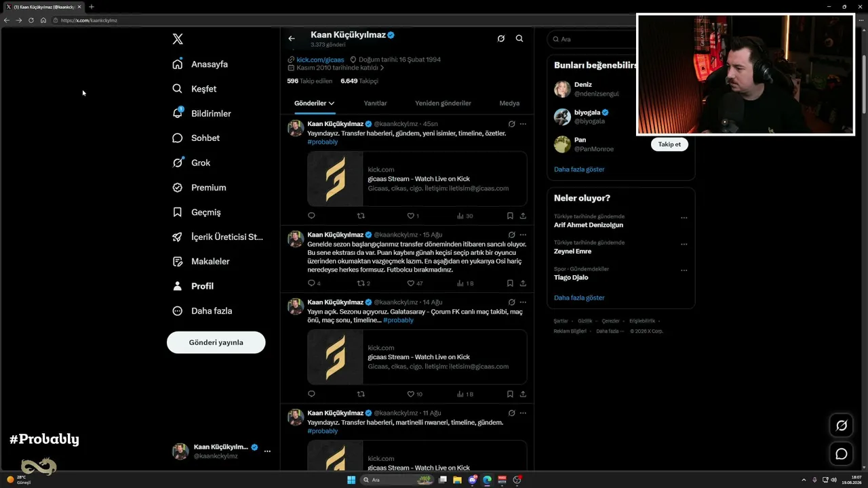
Task: Open the kick.com/gicaas profile link
Action: [x=320, y=60]
